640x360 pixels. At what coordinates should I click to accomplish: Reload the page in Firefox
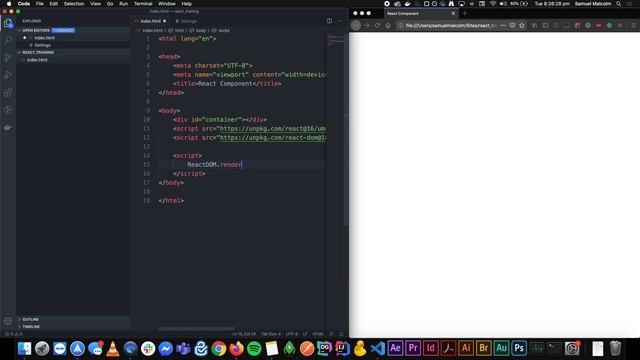377,25
